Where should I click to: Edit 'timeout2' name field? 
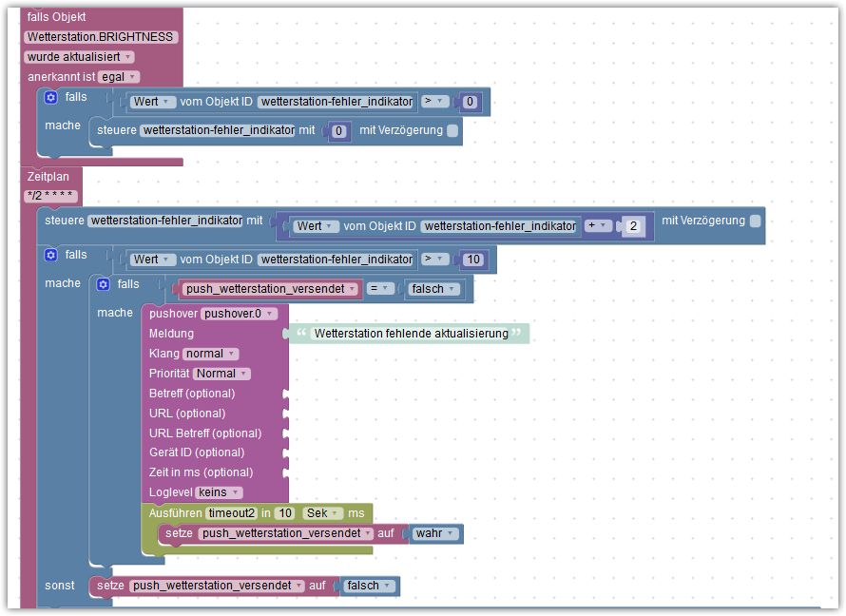point(232,513)
